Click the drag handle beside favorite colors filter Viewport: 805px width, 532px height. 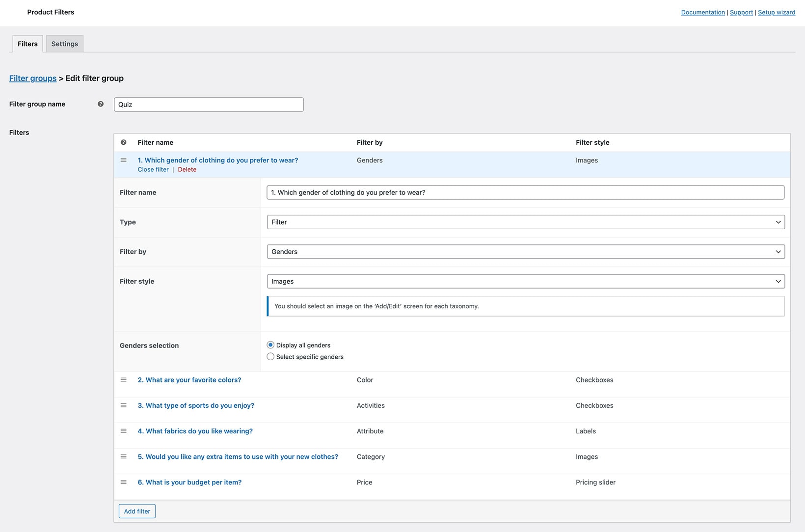point(124,380)
